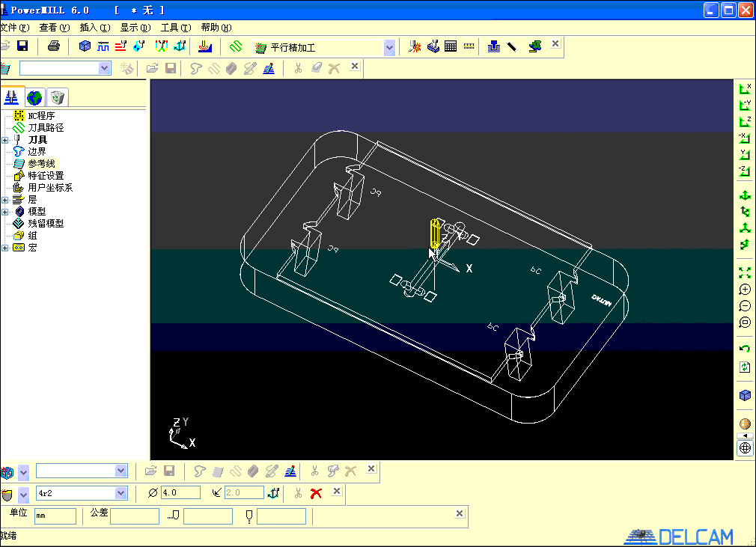
Task: Open the 文件(F) menu
Action: click(14, 28)
